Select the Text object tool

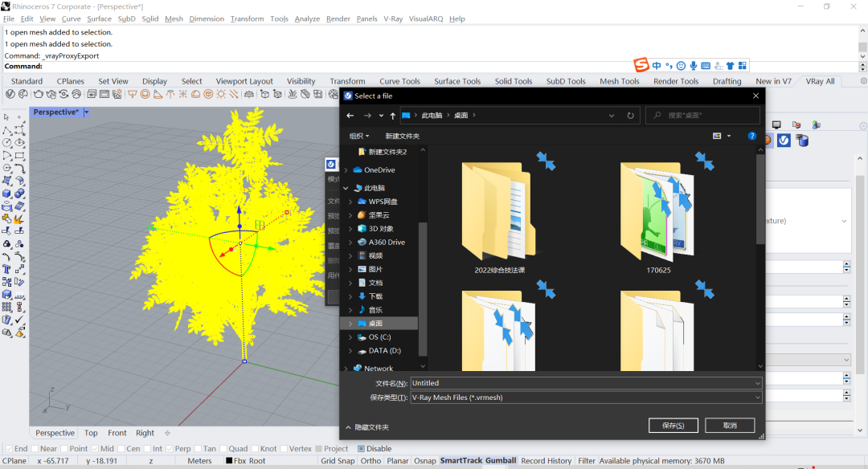(6, 269)
